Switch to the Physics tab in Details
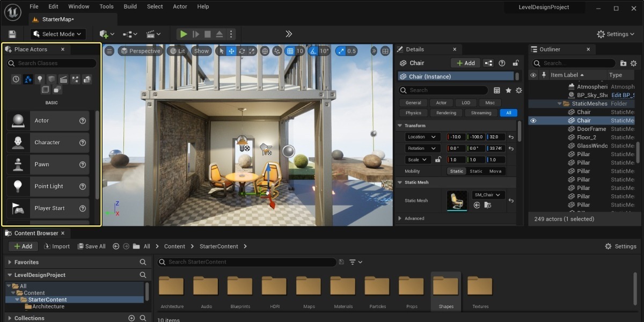Screen dimensions: 644x322 pos(413,113)
